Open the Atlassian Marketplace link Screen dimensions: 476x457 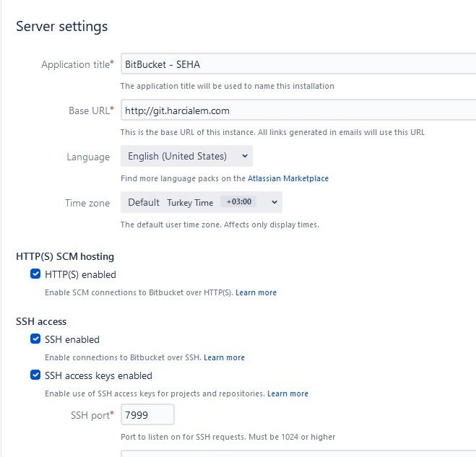[288, 178]
